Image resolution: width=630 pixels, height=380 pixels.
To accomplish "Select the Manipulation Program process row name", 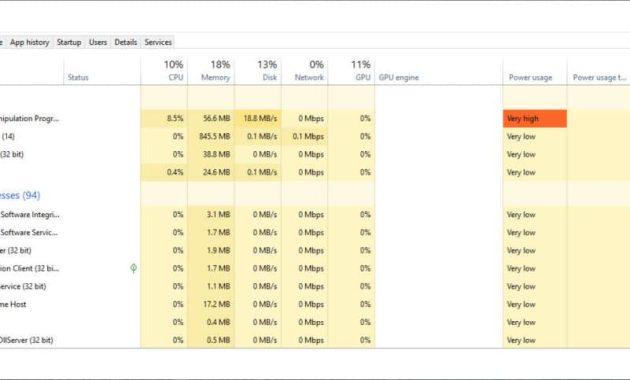I will point(29,118).
